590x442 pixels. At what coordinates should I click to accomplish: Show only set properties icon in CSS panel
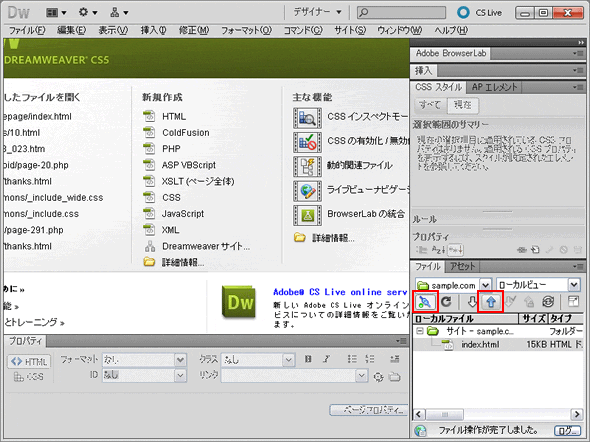[456, 249]
